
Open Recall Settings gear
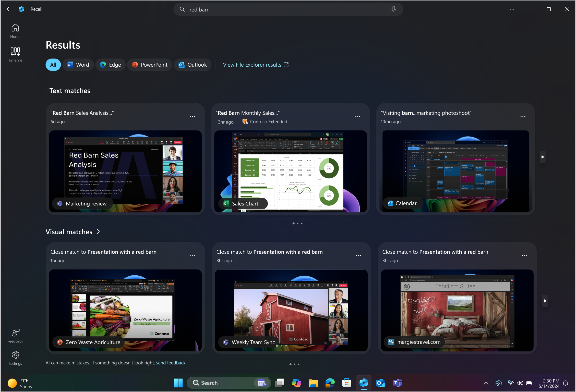15,358
